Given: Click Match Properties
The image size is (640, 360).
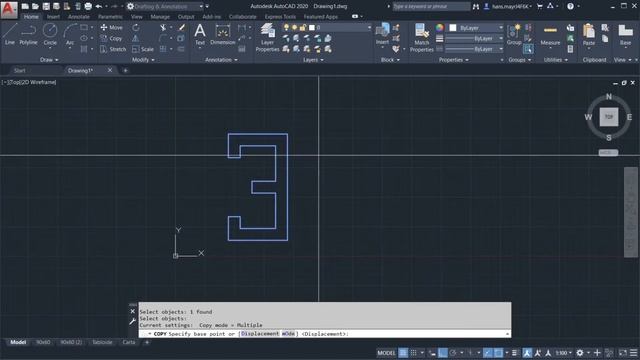Looking at the screenshot, I should (422, 38).
